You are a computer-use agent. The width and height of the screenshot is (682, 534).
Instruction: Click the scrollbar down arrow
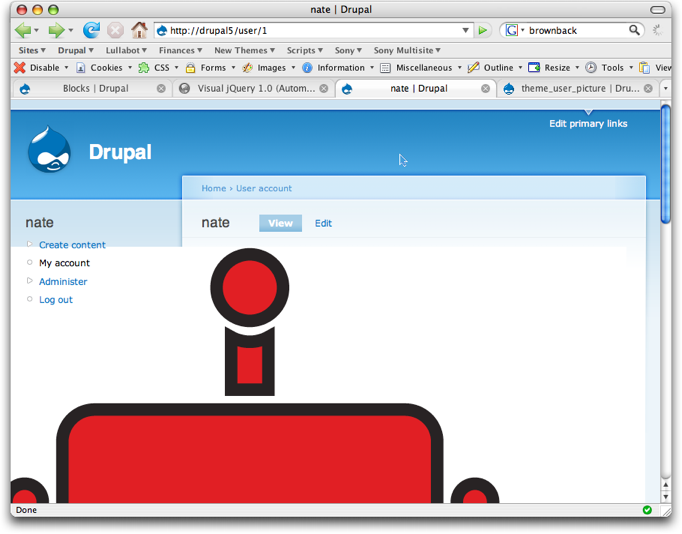(665, 497)
